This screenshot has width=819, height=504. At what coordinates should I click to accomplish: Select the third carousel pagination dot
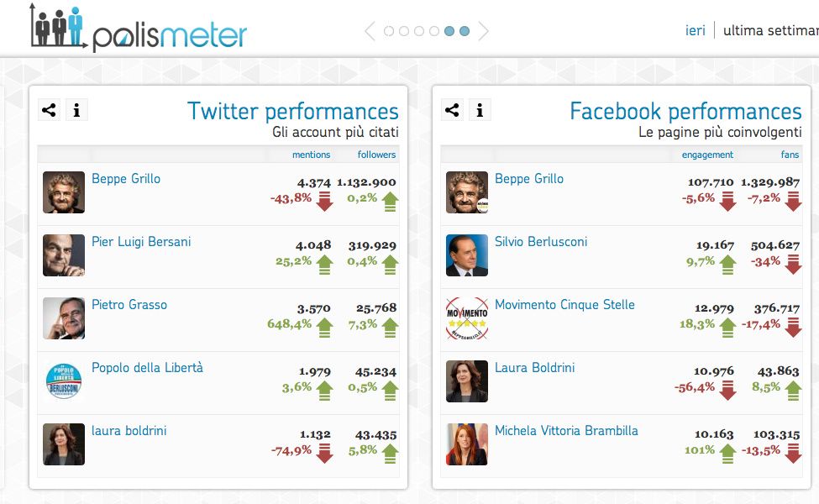(x=419, y=31)
